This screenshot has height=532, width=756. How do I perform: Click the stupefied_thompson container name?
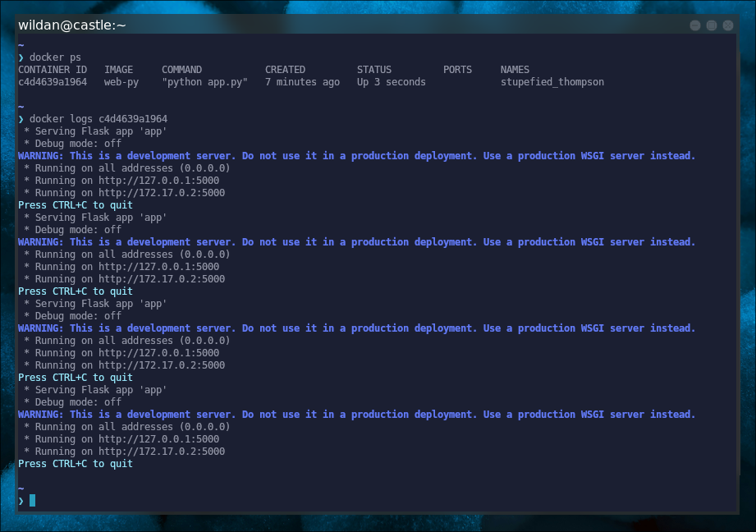pyautogui.click(x=552, y=82)
